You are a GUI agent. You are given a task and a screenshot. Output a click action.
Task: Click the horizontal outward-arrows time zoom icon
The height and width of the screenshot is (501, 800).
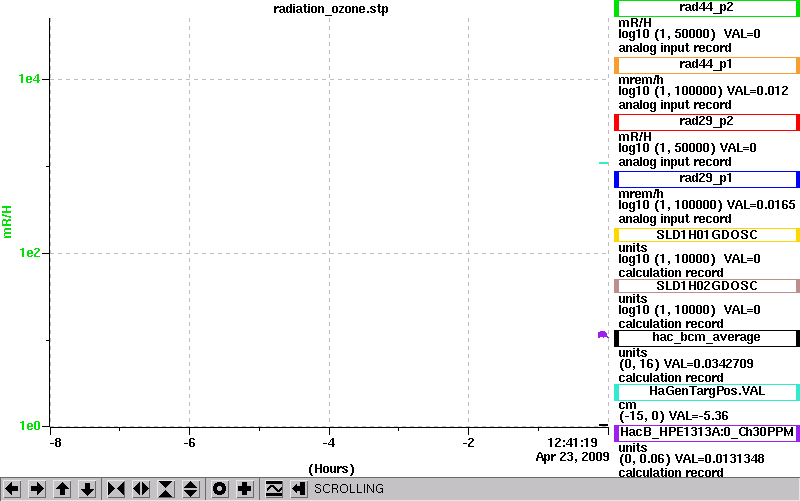[x=141, y=489]
